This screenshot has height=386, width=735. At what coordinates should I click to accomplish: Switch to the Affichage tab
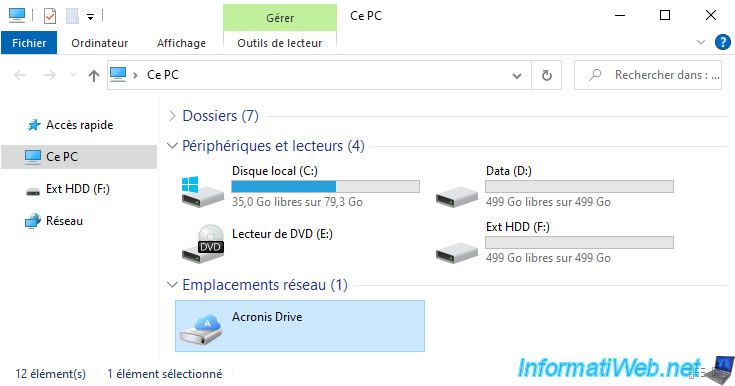click(x=181, y=43)
